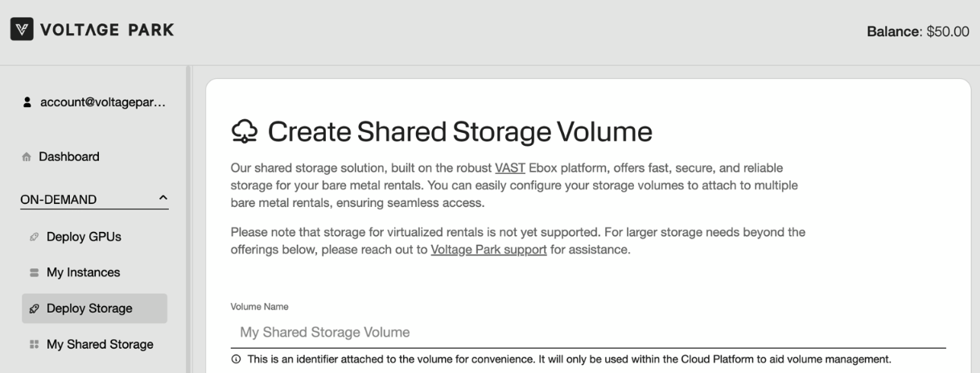Focus the Volume Name input field

587,332
